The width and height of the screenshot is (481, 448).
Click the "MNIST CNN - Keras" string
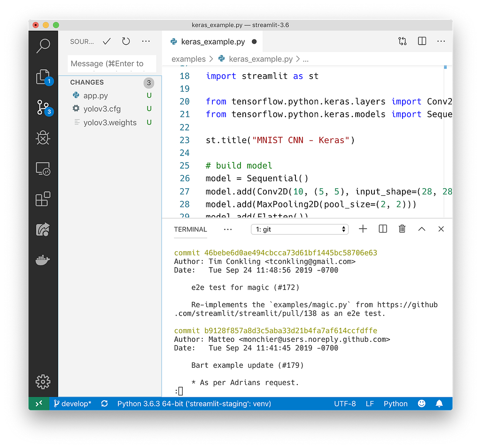pyautogui.click(x=301, y=140)
